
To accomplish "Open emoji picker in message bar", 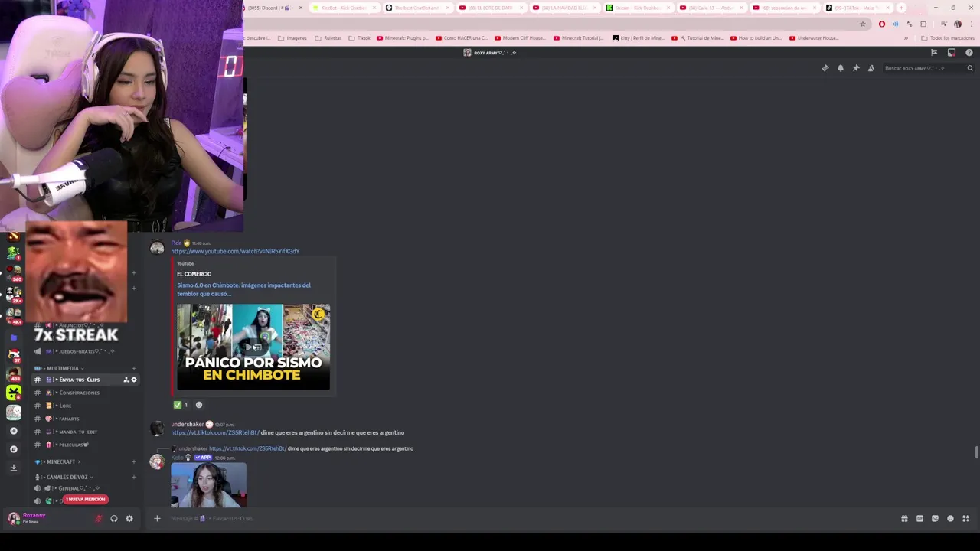I will pyautogui.click(x=950, y=518).
